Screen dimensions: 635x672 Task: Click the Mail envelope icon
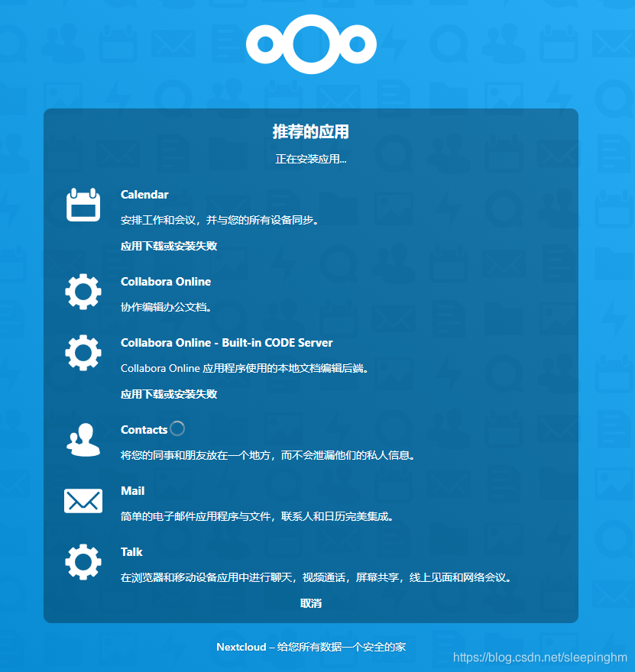point(83,501)
